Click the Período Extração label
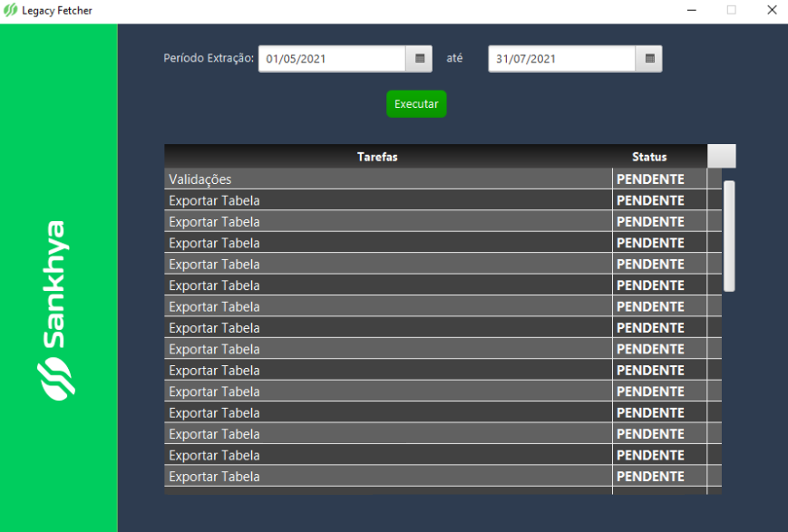 tap(209, 58)
